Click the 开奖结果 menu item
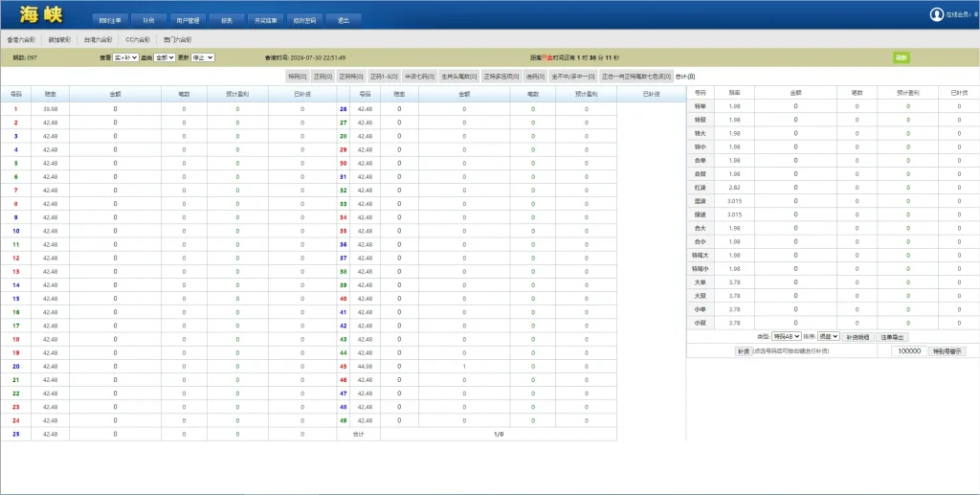 coord(266,20)
